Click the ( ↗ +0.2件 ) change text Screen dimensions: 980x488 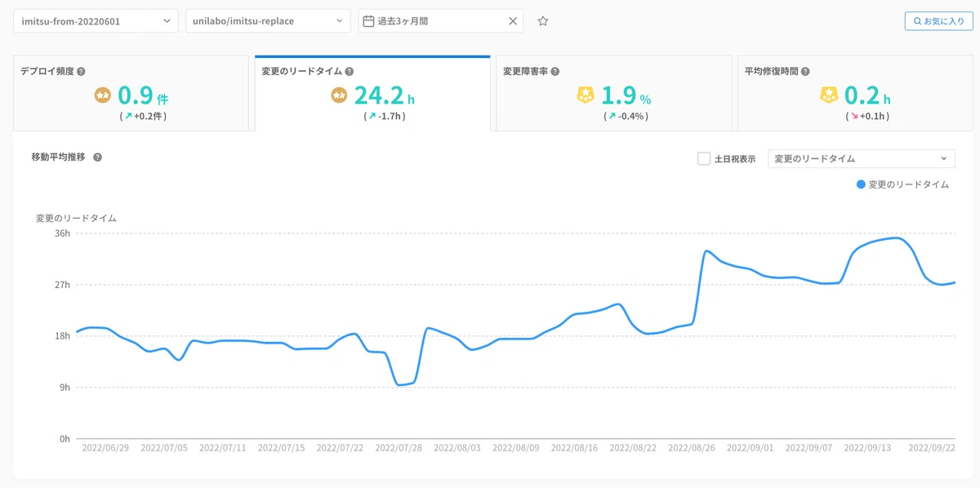tap(141, 117)
